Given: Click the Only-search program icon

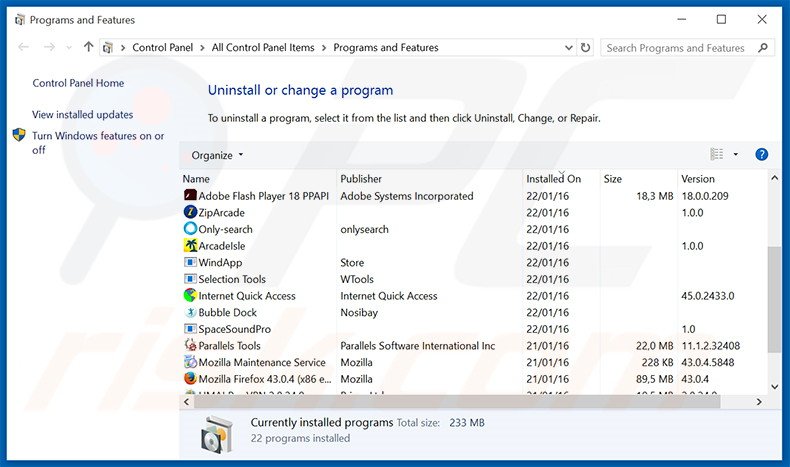Looking at the screenshot, I should tap(190, 229).
